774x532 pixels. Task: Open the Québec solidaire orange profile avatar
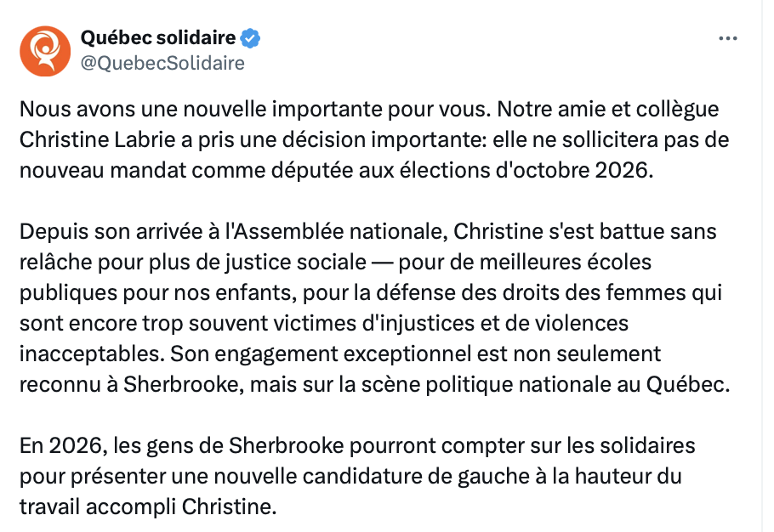point(45,51)
